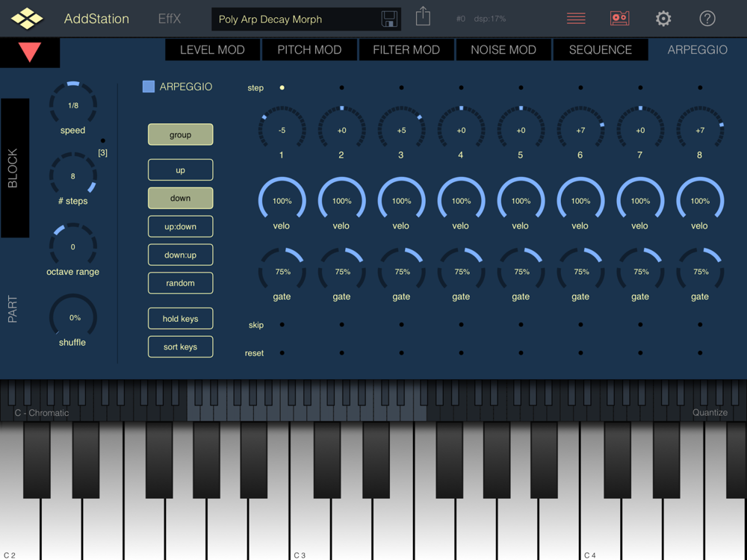Switch to the SEQUENCE tab
The width and height of the screenshot is (747, 560).
coord(601,49)
